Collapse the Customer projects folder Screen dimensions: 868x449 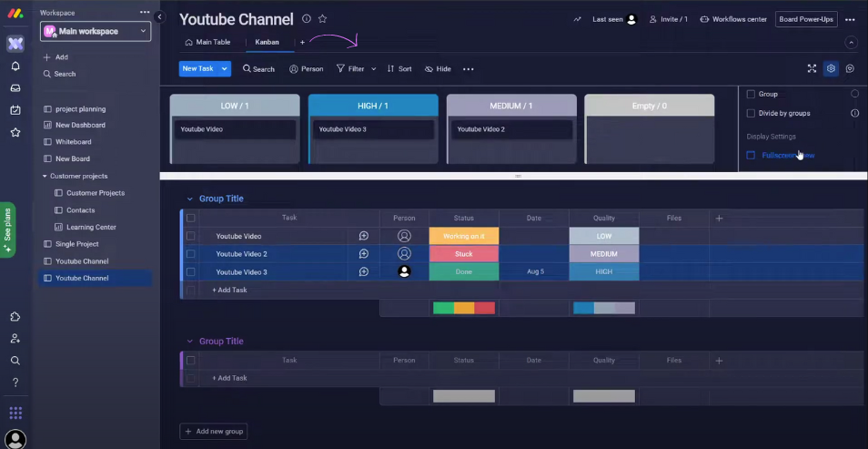click(x=45, y=177)
